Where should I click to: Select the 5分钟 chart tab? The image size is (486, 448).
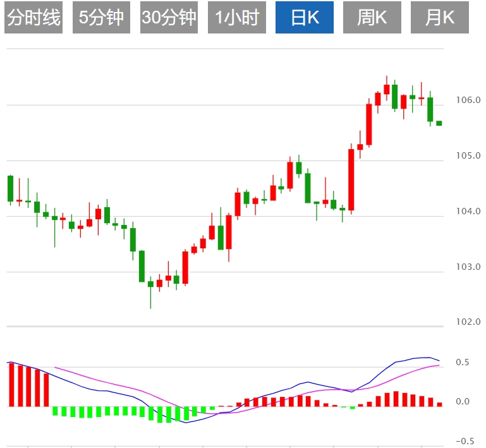[x=101, y=18]
